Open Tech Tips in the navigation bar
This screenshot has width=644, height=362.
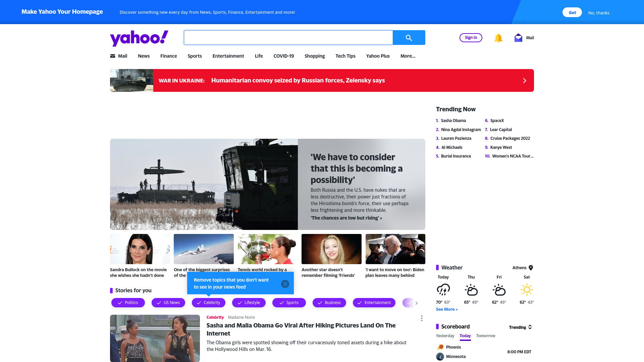(345, 56)
